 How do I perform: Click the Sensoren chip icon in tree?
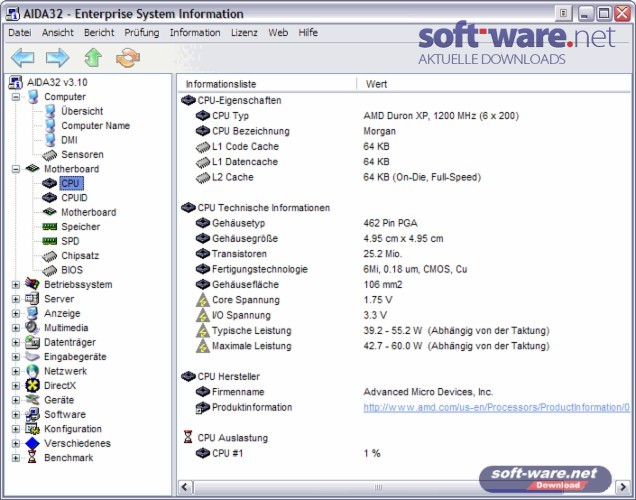pyautogui.click(x=49, y=155)
